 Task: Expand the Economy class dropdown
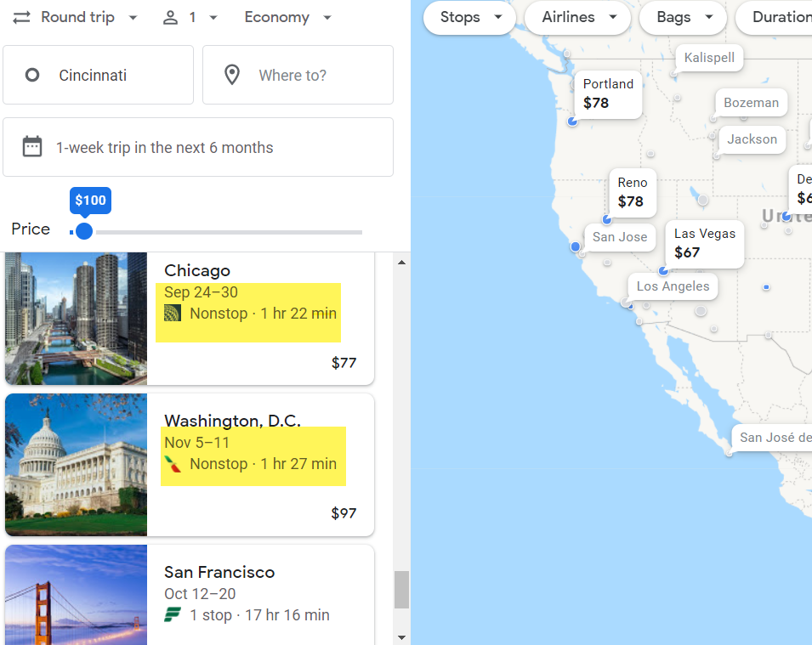point(287,18)
